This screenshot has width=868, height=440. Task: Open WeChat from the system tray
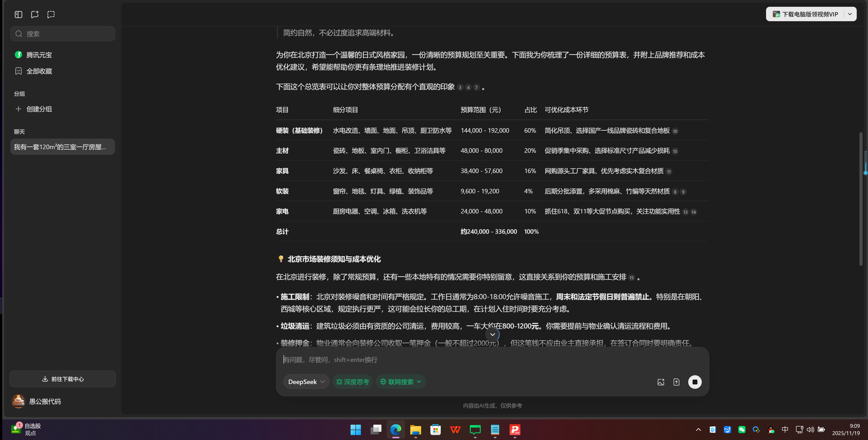point(742,430)
